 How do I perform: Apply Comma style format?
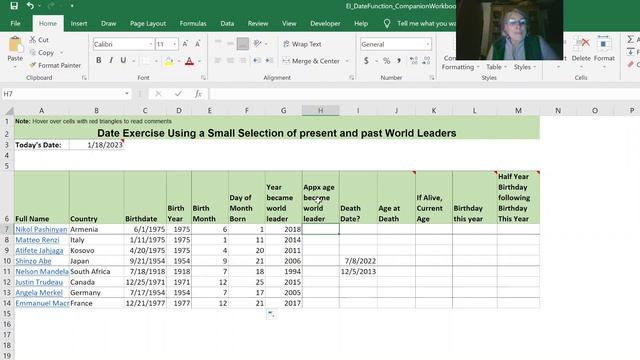399,61
